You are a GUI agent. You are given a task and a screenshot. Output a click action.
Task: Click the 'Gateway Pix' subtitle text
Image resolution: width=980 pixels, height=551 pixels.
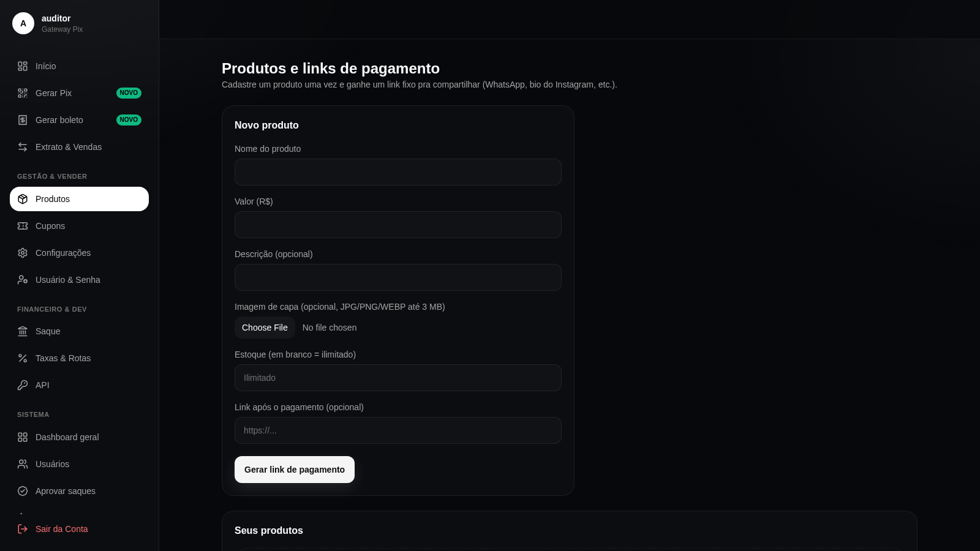(62, 29)
